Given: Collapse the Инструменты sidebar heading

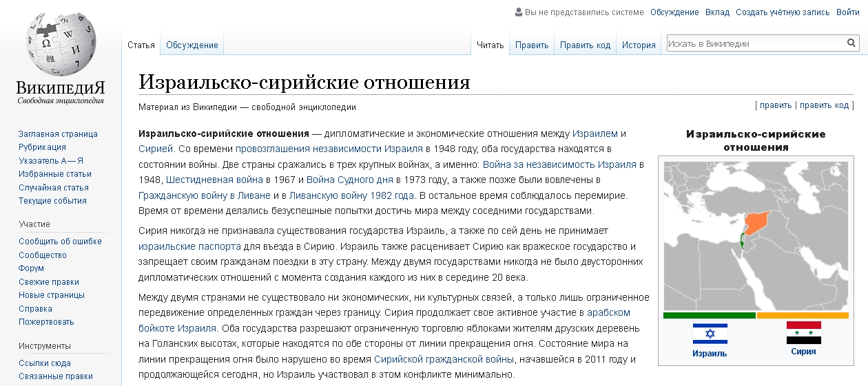Looking at the screenshot, I should (45, 345).
